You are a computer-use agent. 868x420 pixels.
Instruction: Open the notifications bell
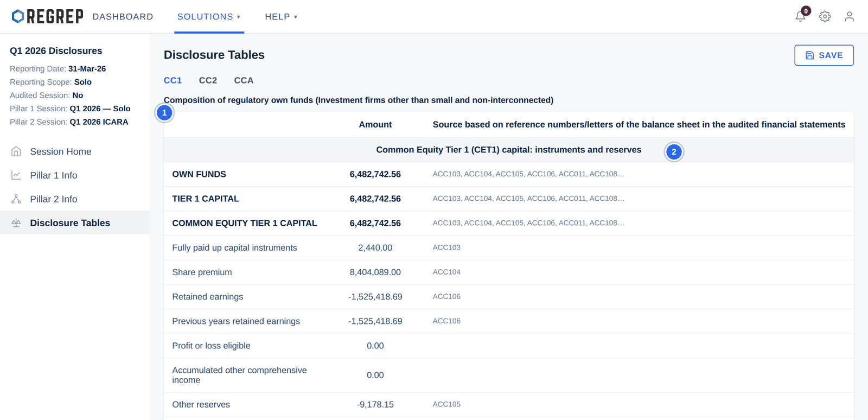pos(800,17)
